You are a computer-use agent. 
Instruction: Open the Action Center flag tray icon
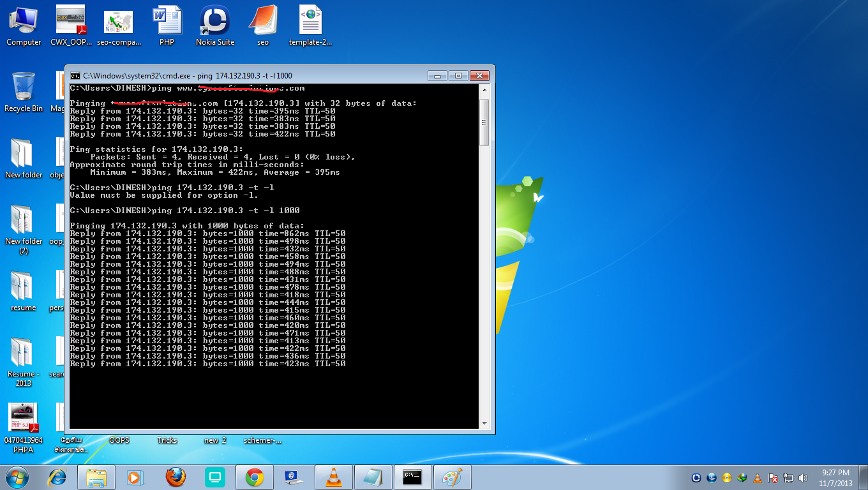(773, 477)
